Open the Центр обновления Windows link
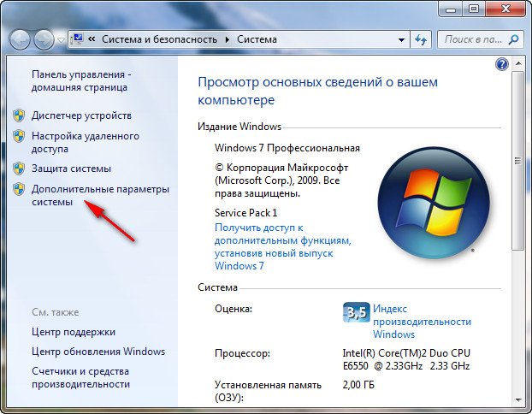 click(98, 352)
